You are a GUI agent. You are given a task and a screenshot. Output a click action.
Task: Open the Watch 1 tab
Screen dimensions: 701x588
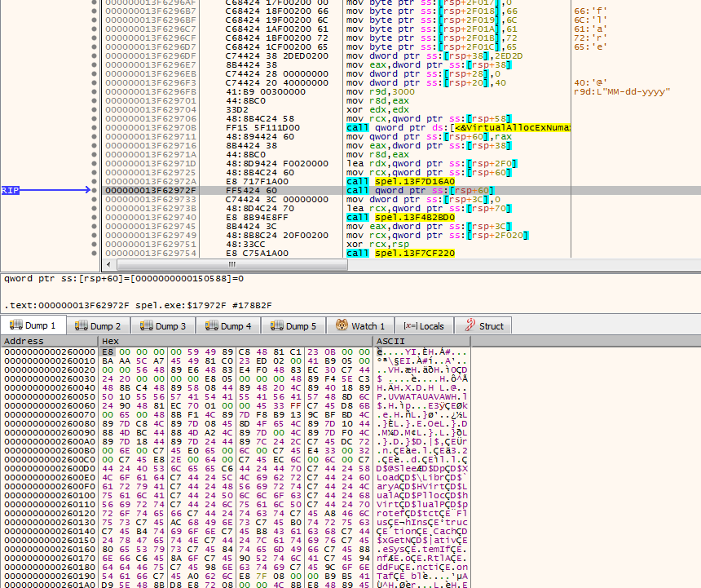360,325
